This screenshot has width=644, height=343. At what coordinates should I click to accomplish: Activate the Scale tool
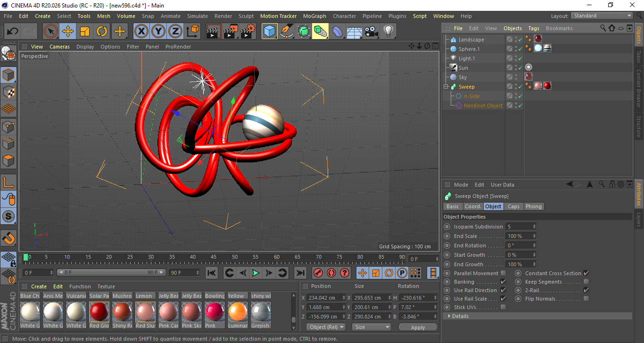click(85, 32)
